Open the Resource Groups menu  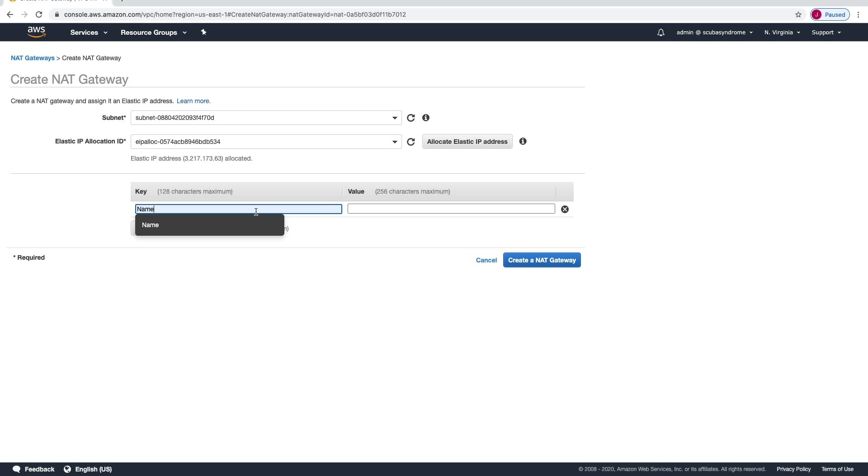point(153,33)
